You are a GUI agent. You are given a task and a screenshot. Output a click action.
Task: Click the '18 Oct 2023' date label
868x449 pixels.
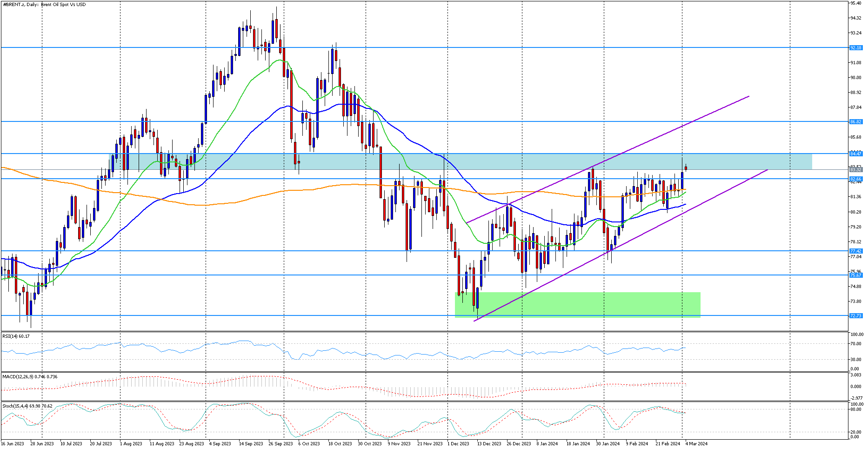pyautogui.click(x=340, y=444)
